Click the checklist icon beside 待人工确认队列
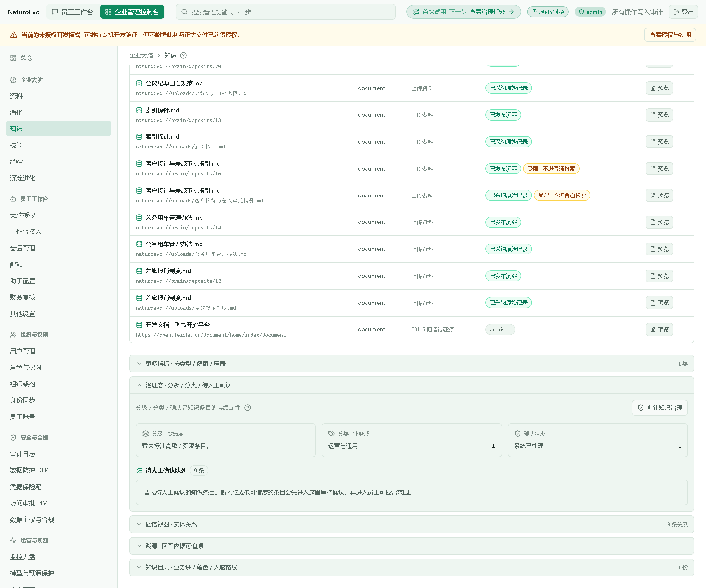The width and height of the screenshot is (706, 588). pyautogui.click(x=139, y=470)
